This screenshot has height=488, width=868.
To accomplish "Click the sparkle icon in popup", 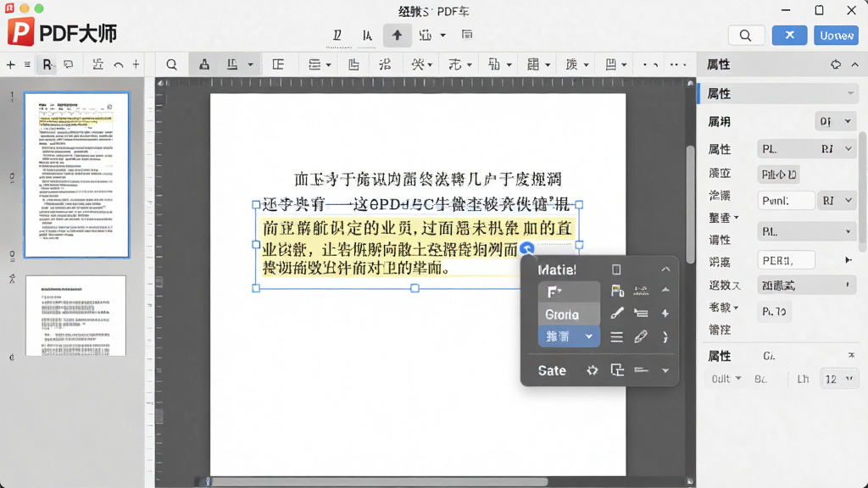I will point(665,313).
